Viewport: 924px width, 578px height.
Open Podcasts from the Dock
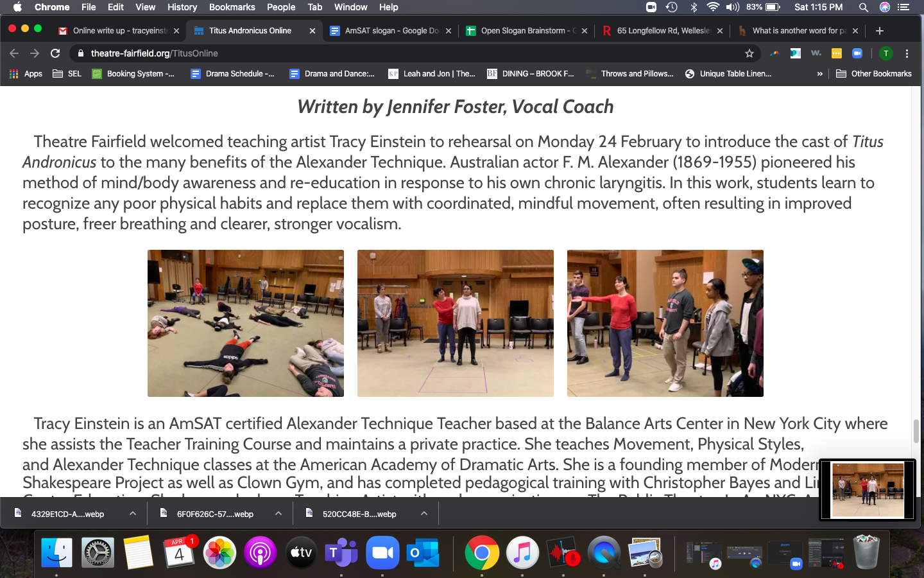[x=261, y=553]
